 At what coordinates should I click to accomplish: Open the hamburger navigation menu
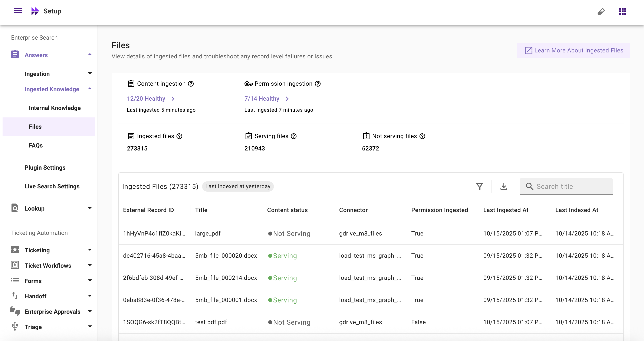coord(18,11)
